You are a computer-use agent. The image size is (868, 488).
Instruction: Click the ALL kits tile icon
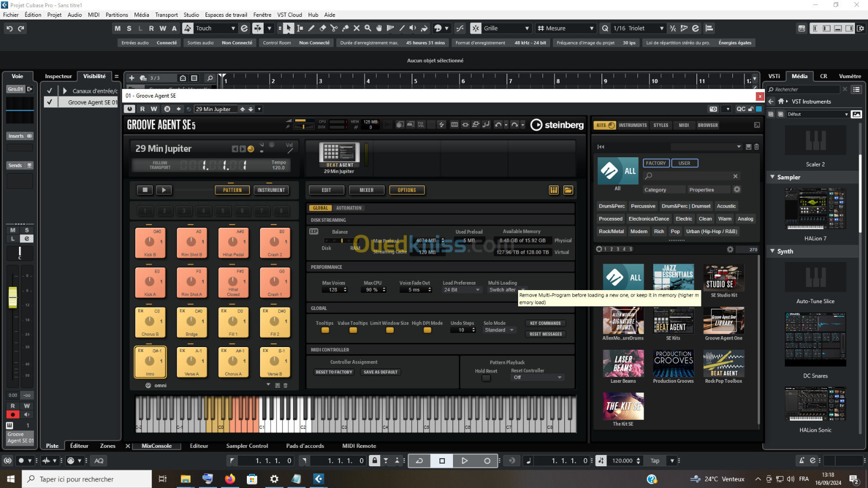pyautogui.click(x=617, y=171)
